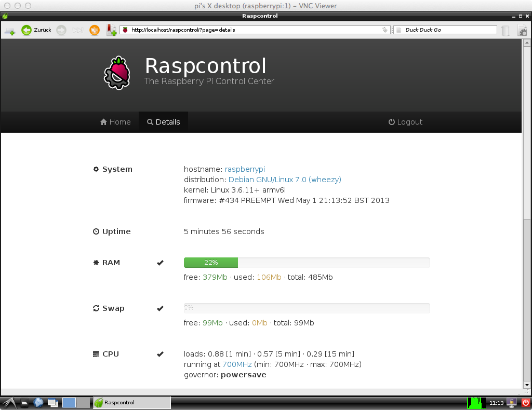This screenshot has width=532, height=410.
Task: Click the gear icon beside System
Action: coord(96,169)
